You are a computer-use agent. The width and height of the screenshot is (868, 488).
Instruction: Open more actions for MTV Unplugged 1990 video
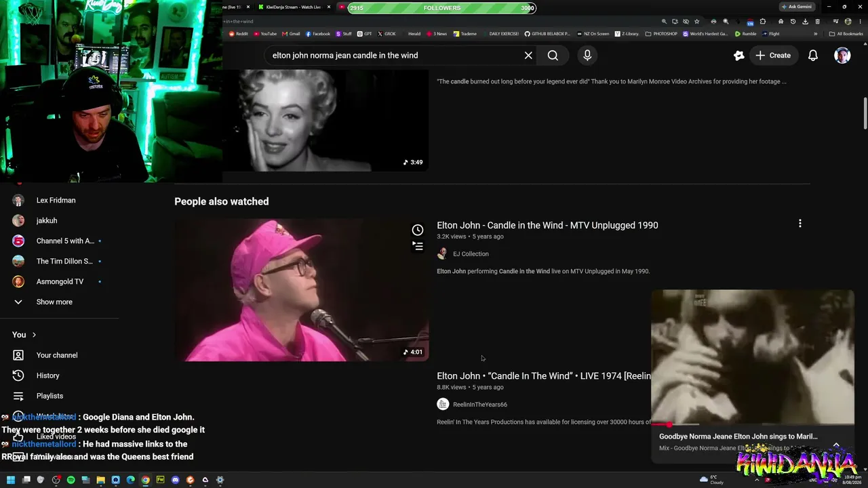(x=800, y=224)
